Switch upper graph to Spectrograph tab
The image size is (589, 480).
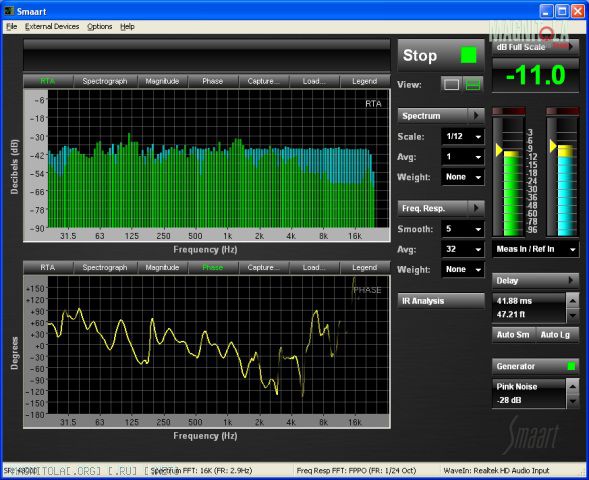[105, 81]
